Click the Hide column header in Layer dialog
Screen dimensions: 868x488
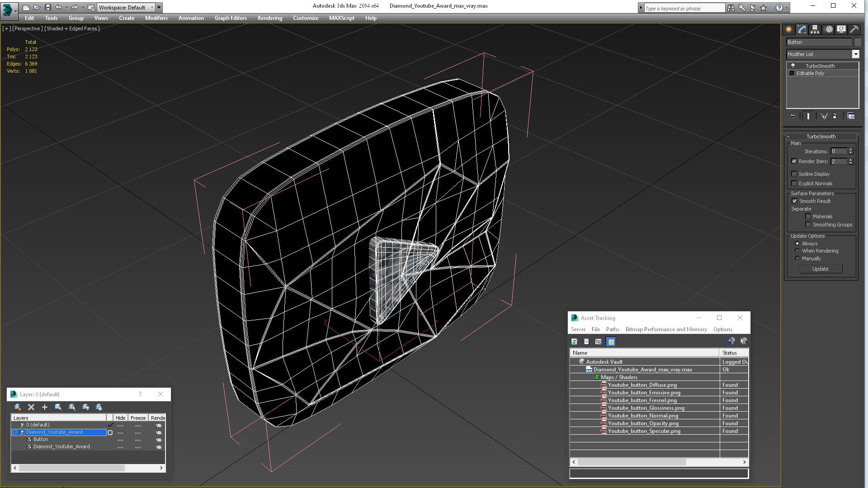120,418
